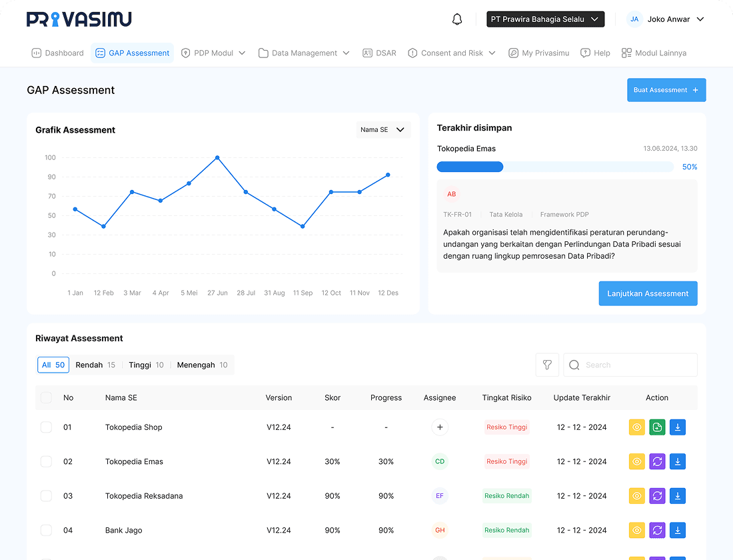The image size is (733, 560).
Task: Open the PT Prawira Bahagia Selalu dropdown
Action: [x=545, y=19]
